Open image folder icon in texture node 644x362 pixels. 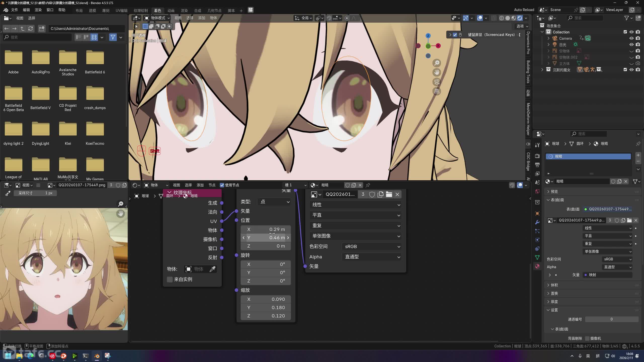389,194
